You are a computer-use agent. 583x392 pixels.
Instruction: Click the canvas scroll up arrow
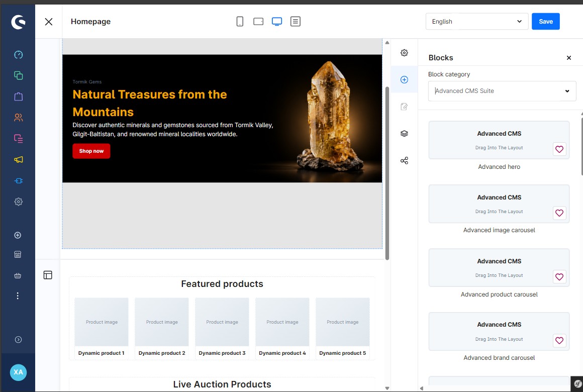[387, 42]
